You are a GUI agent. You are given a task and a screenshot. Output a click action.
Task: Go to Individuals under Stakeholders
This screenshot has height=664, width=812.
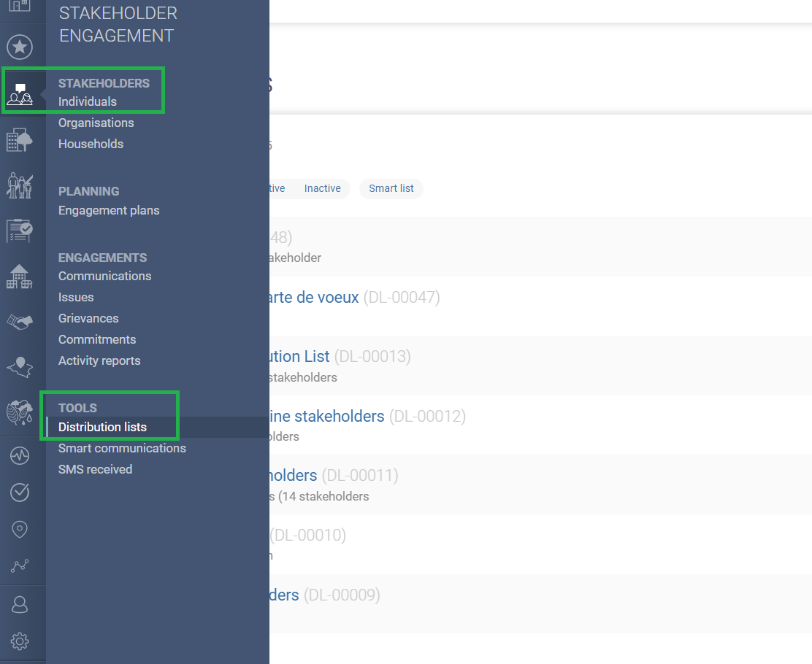tap(88, 101)
